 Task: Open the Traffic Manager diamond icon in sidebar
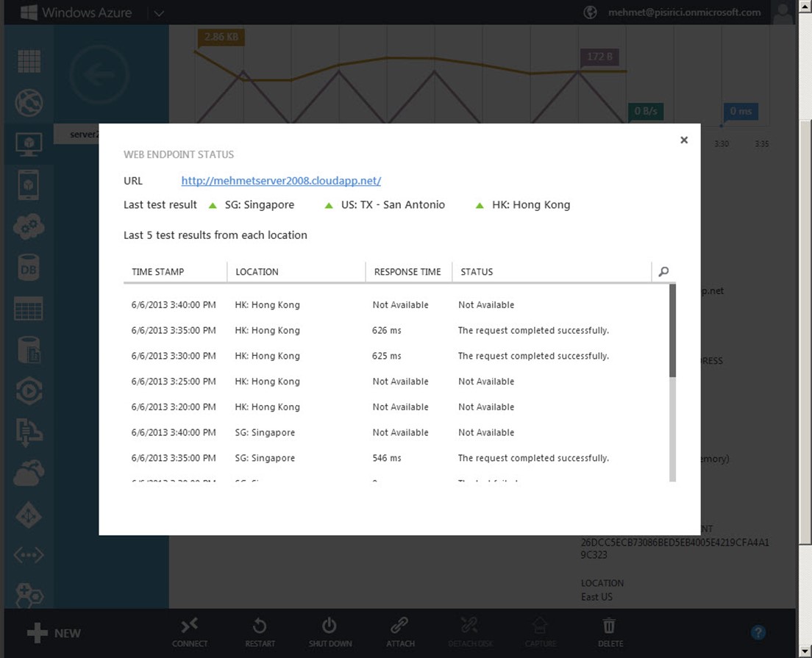pos(29,515)
